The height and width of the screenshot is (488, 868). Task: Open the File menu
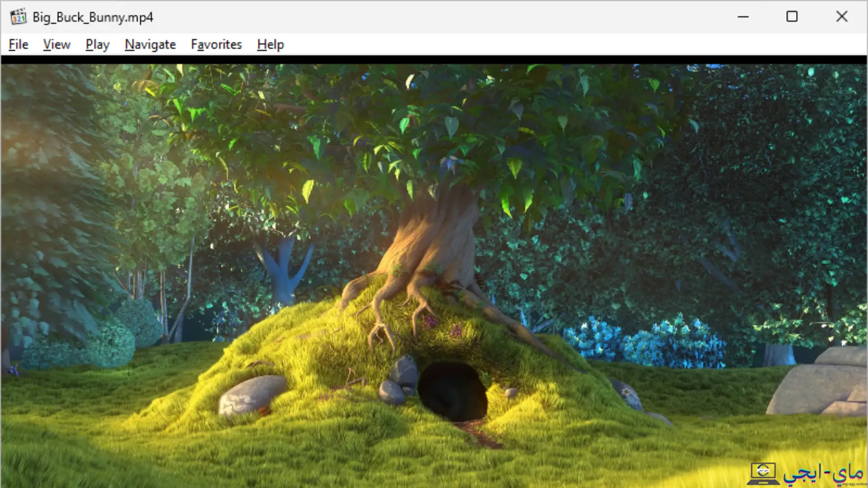pos(19,44)
